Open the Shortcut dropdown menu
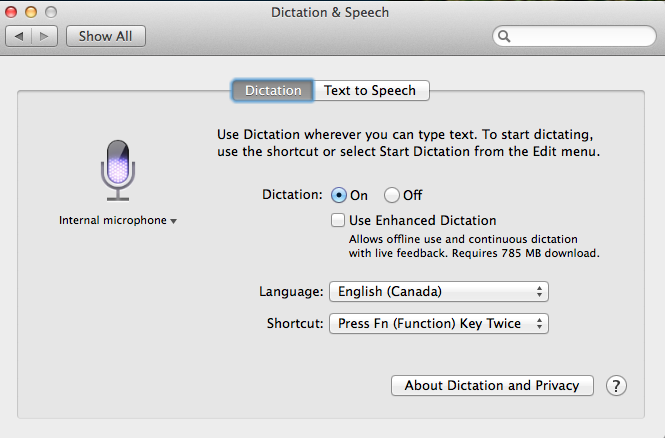Viewport: 665px width, 438px height. pyautogui.click(x=439, y=324)
